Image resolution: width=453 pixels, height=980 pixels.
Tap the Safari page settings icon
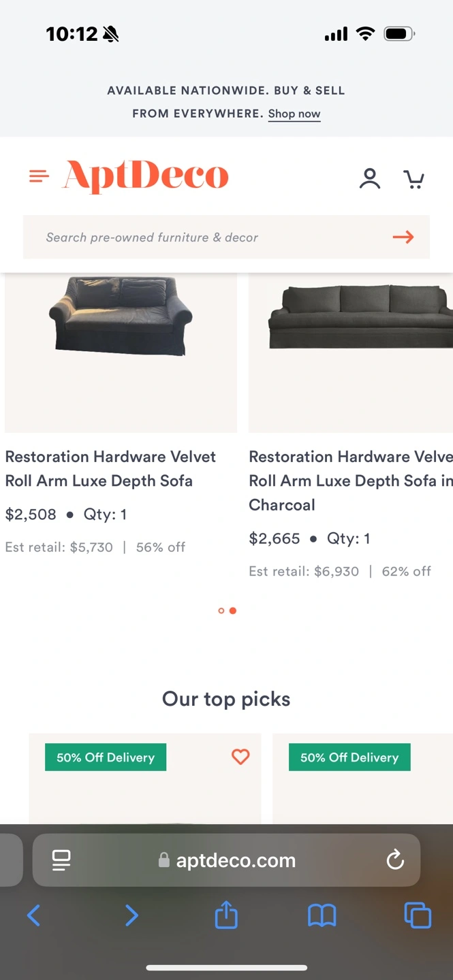coord(61,860)
